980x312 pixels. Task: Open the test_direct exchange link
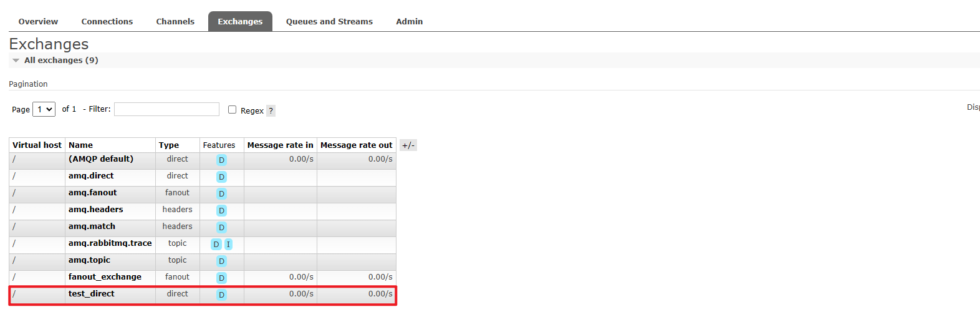pyautogui.click(x=92, y=294)
